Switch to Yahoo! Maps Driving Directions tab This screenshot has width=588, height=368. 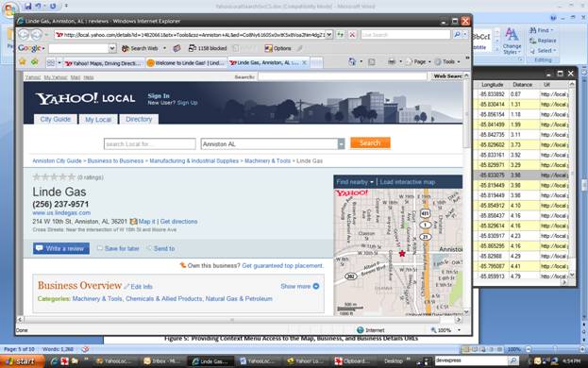[x=104, y=63]
